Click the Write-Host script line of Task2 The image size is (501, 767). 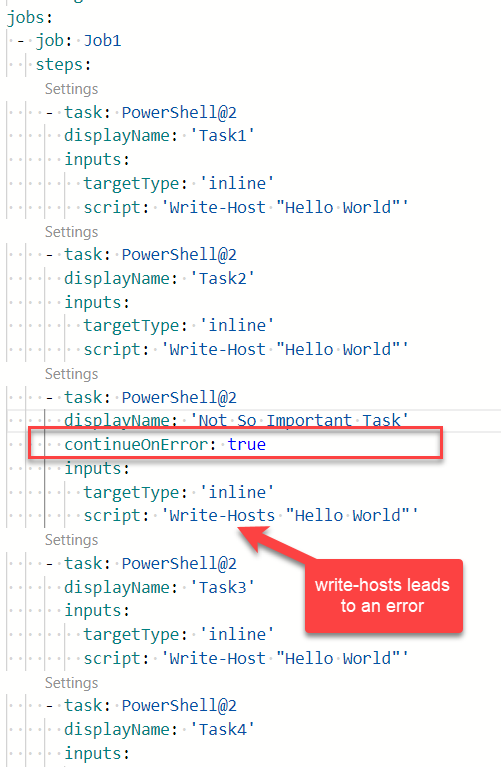[x=246, y=349]
